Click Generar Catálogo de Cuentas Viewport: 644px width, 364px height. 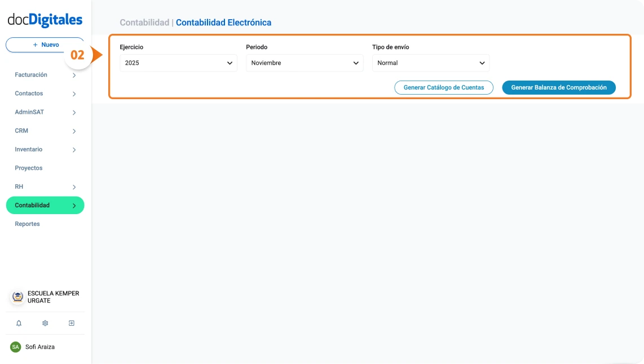443,87
